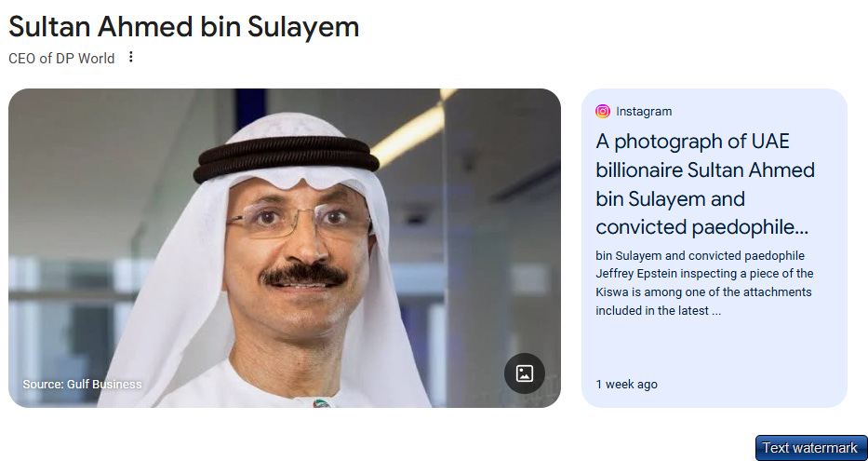This screenshot has width=868, height=461.
Task: Open the three-dot menu beside CEO of DP World
Action: (130, 57)
